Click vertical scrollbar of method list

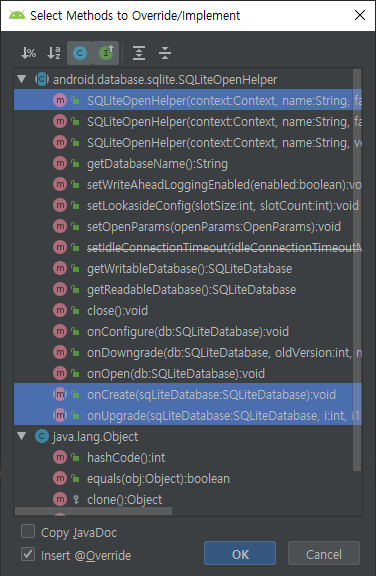[357, 270]
